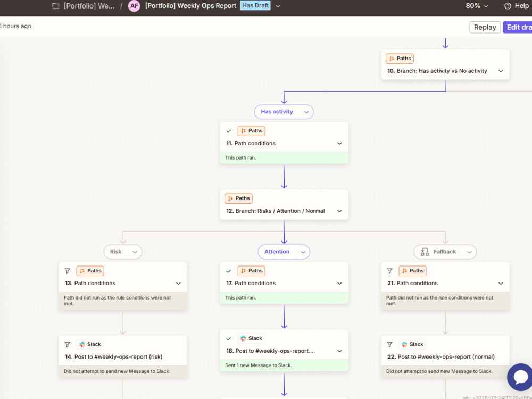Click the AF avatar badge

click(x=134, y=6)
